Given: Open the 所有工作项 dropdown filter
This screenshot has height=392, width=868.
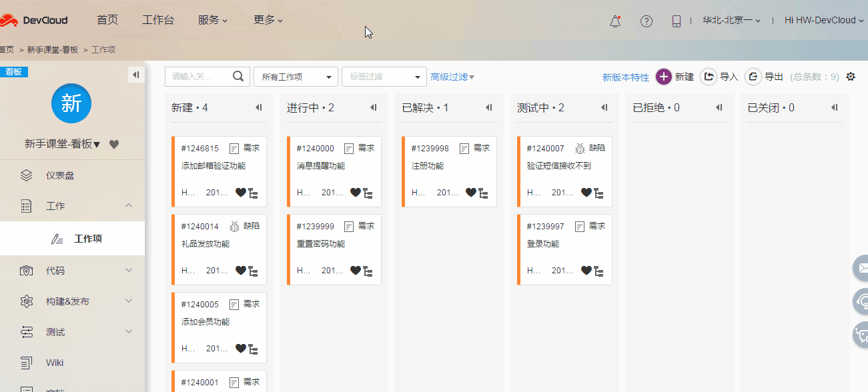Looking at the screenshot, I should pos(296,77).
